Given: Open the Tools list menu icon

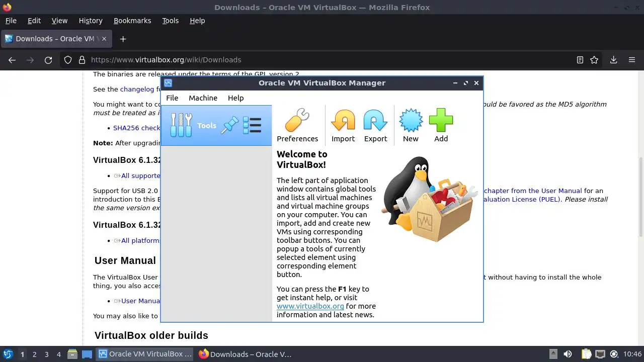Looking at the screenshot, I should (x=252, y=125).
